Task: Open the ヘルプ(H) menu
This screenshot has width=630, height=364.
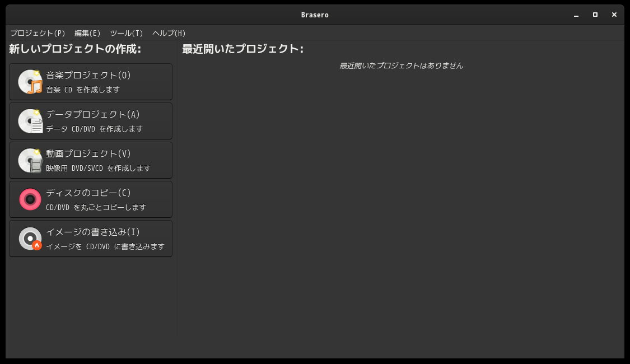Action: (169, 34)
